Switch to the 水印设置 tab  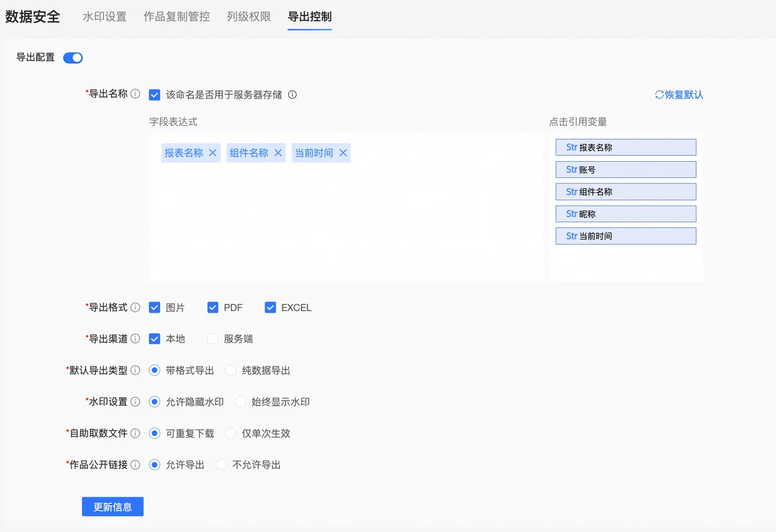pos(104,17)
